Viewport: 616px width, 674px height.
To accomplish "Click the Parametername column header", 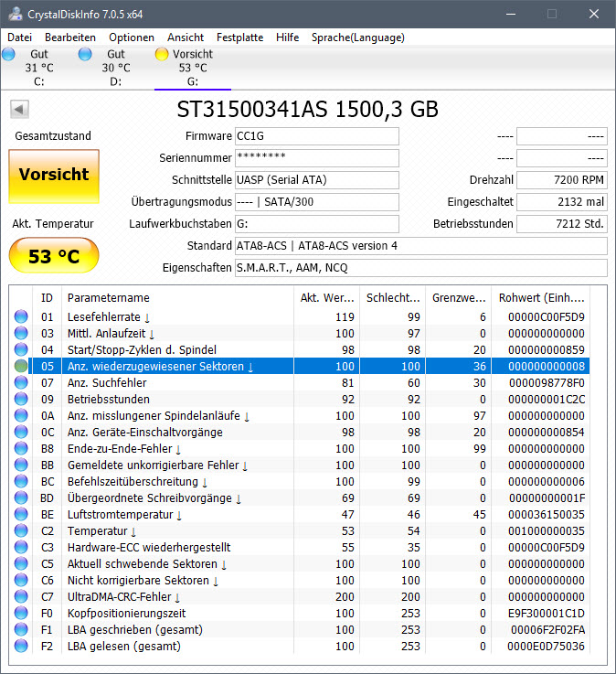I will (x=178, y=297).
